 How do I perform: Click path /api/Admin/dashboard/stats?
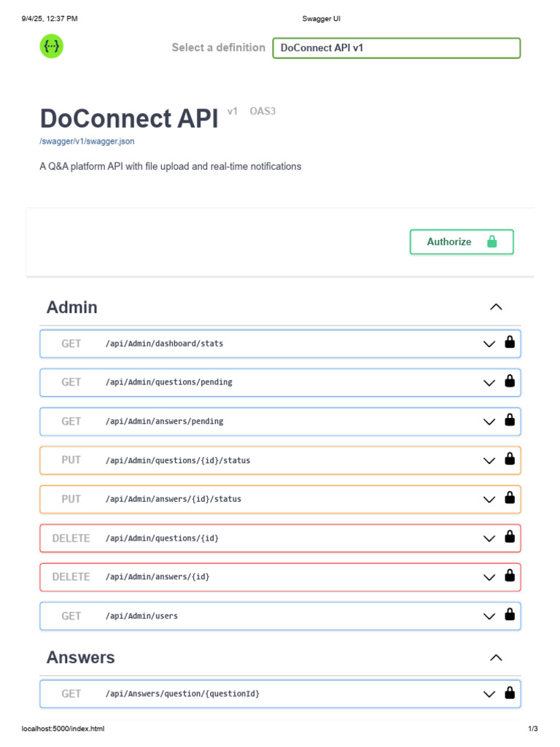pyautogui.click(x=164, y=344)
